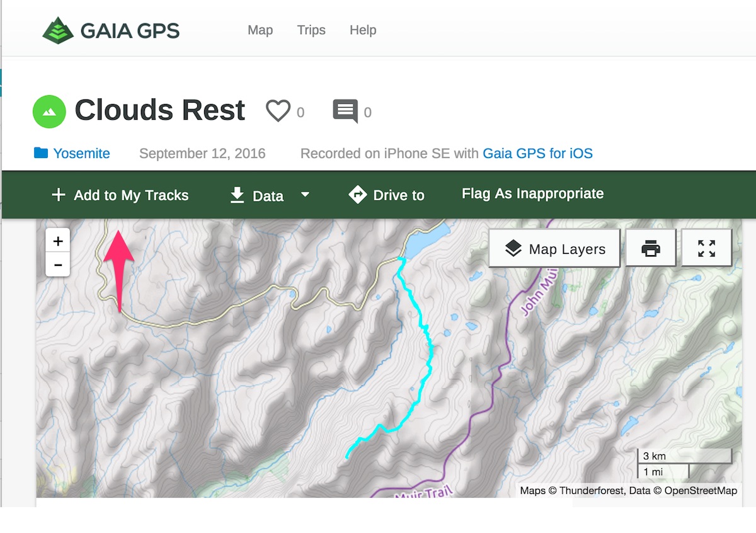The width and height of the screenshot is (756, 533).
Task: Click the Gaia GPS logo
Action: coord(111,30)
